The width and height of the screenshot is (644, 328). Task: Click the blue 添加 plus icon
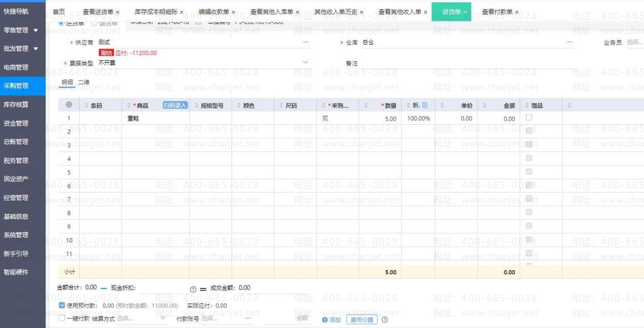325,320
